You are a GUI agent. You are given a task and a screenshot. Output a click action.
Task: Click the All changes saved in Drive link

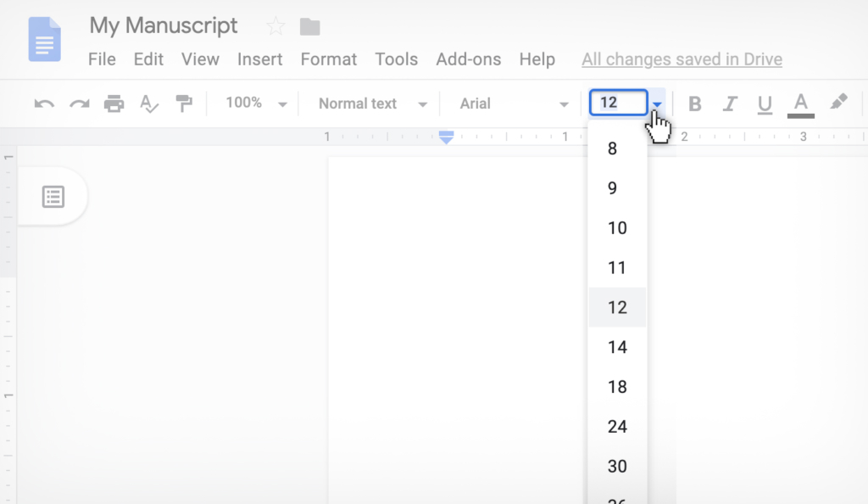click(682, 59)
